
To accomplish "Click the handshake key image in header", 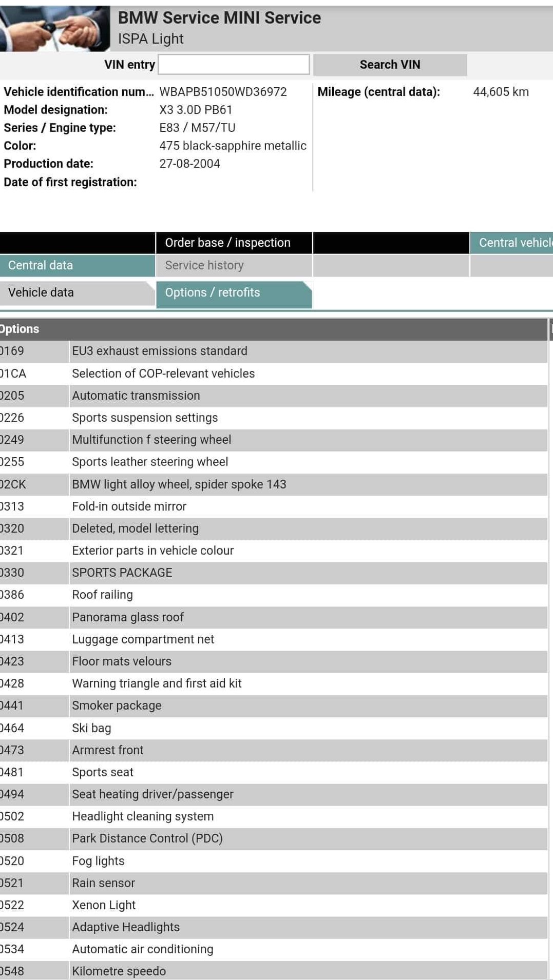I will (x=55, y=29).
